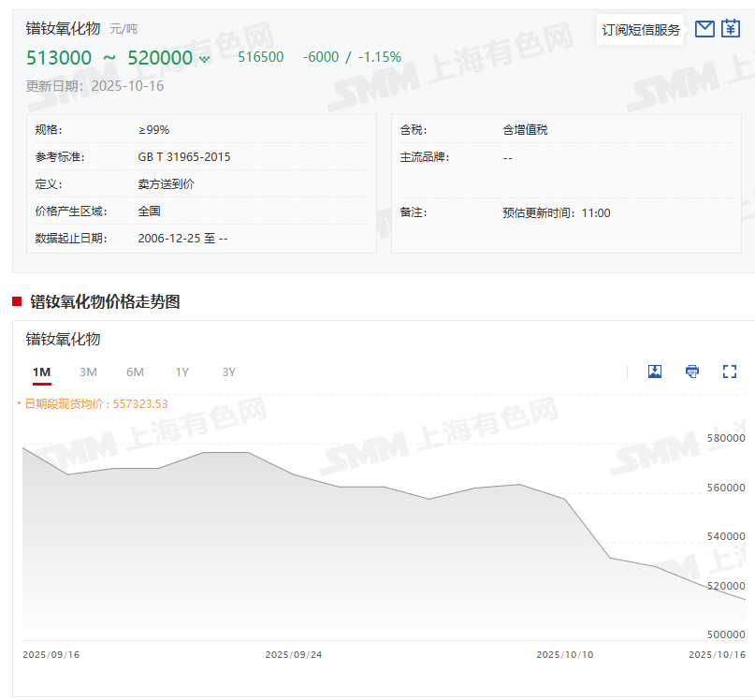Select the 1M chart range tab
The height and width of the screenshot is (700, 755).
coord(41,372)
